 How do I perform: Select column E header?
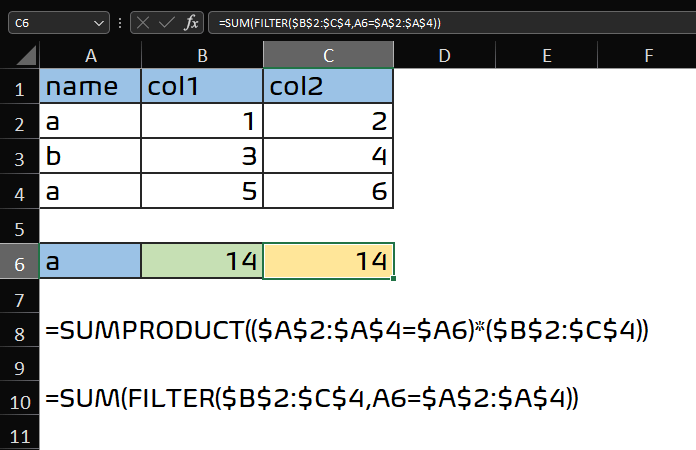(x=547, y=55)
